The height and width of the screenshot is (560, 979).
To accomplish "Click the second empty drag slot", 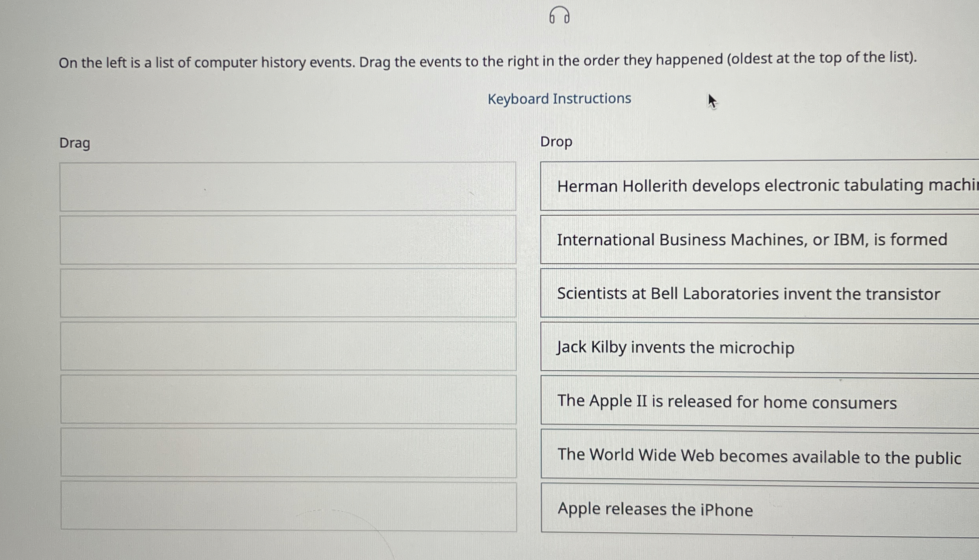I will point(288,239).
